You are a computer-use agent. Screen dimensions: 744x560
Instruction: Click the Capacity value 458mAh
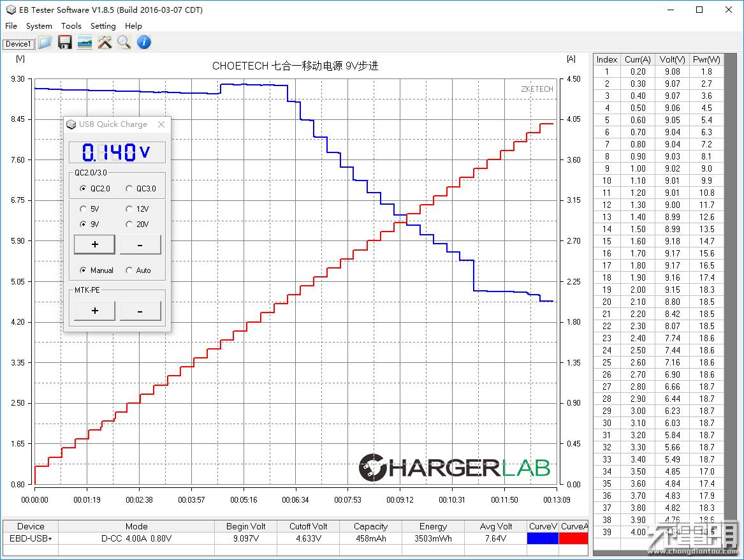370,538
